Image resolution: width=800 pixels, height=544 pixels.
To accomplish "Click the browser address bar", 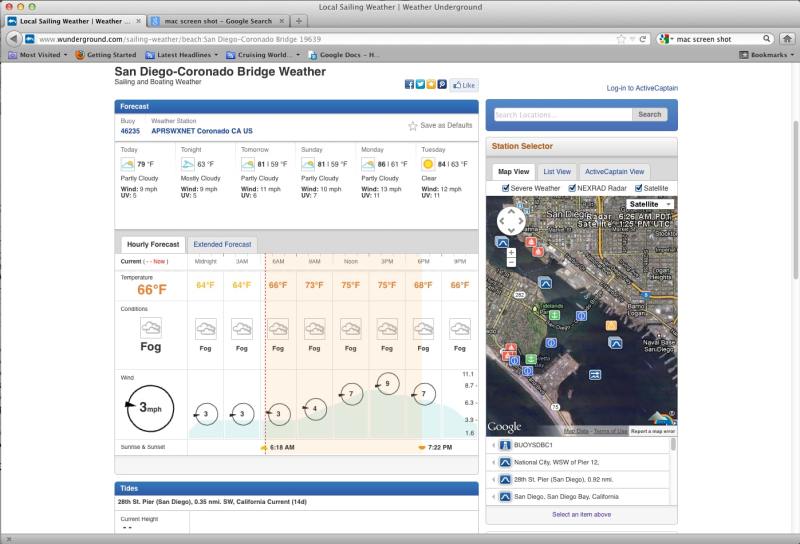I will coord(327,39).
